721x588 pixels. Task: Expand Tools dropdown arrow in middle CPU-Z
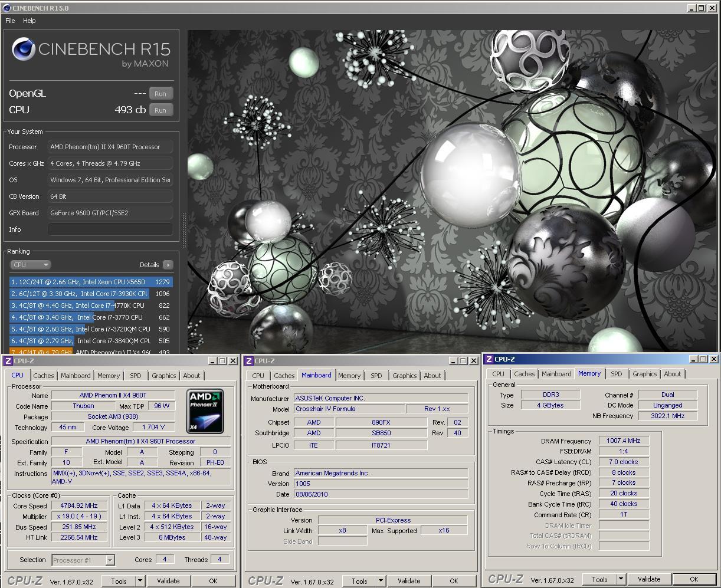pyautogui.click(x=381, y=581)
